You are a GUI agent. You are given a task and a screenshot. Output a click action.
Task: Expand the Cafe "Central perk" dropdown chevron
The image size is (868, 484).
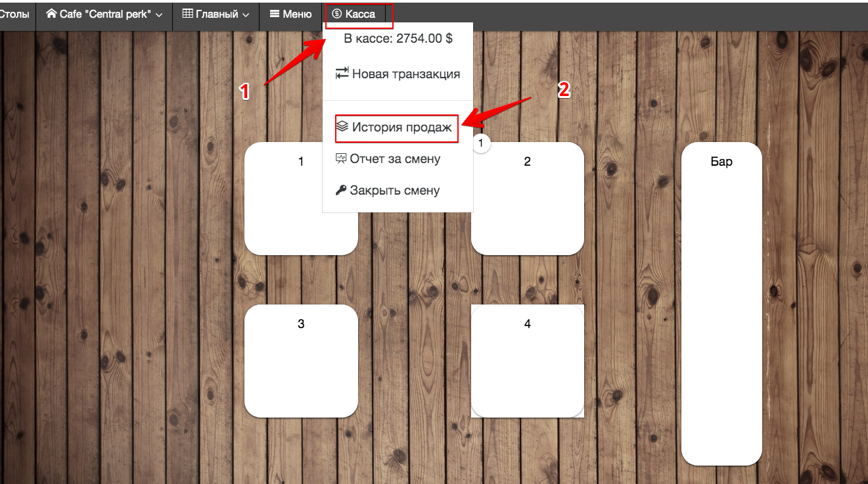[159, 14]
